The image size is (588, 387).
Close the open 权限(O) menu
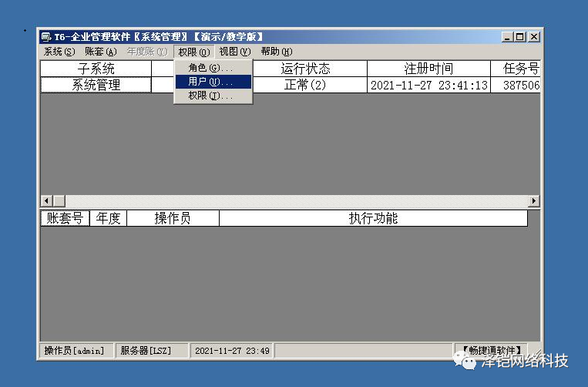pyautogui.click(x=194, y=52)
